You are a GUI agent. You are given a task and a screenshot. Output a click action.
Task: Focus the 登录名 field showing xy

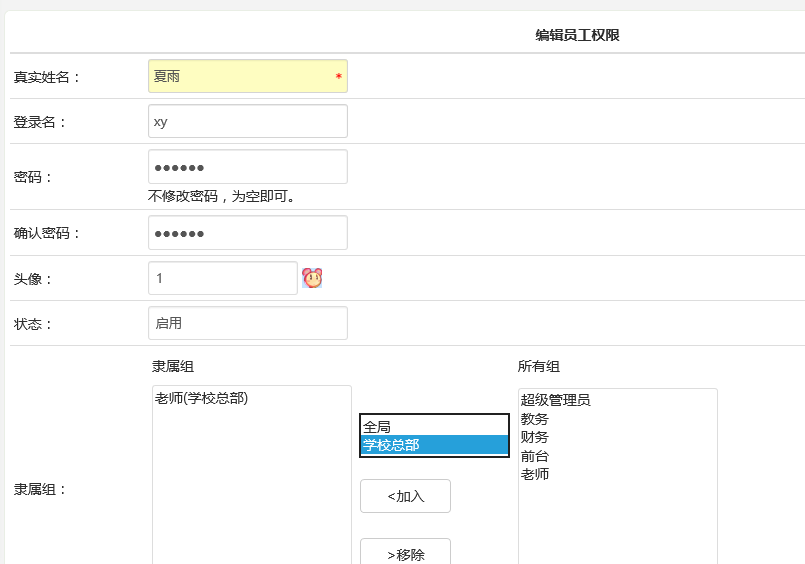(x=247, y=121)
